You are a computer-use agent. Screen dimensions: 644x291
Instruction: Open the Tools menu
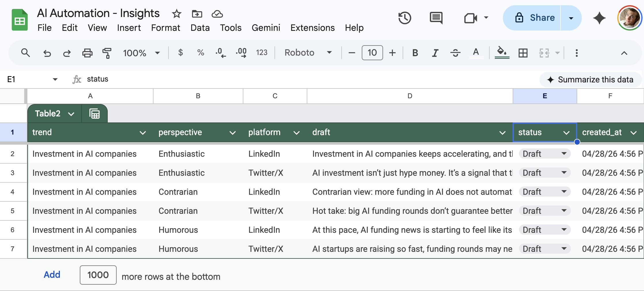[x=230, y=28]
